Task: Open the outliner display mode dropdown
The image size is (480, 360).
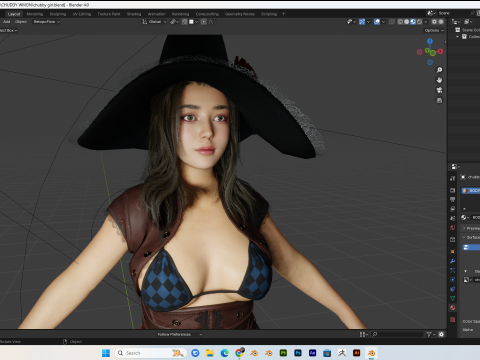Action: (x=468, y=22)
